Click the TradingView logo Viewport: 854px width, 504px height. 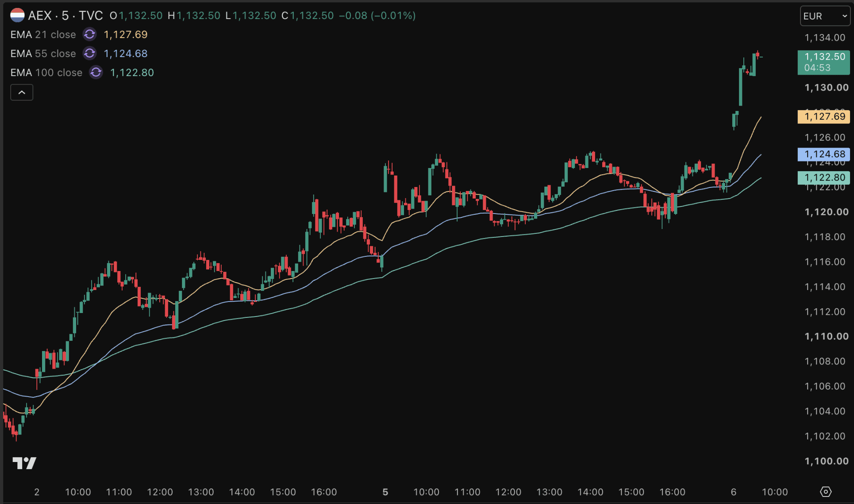[24, 463]
